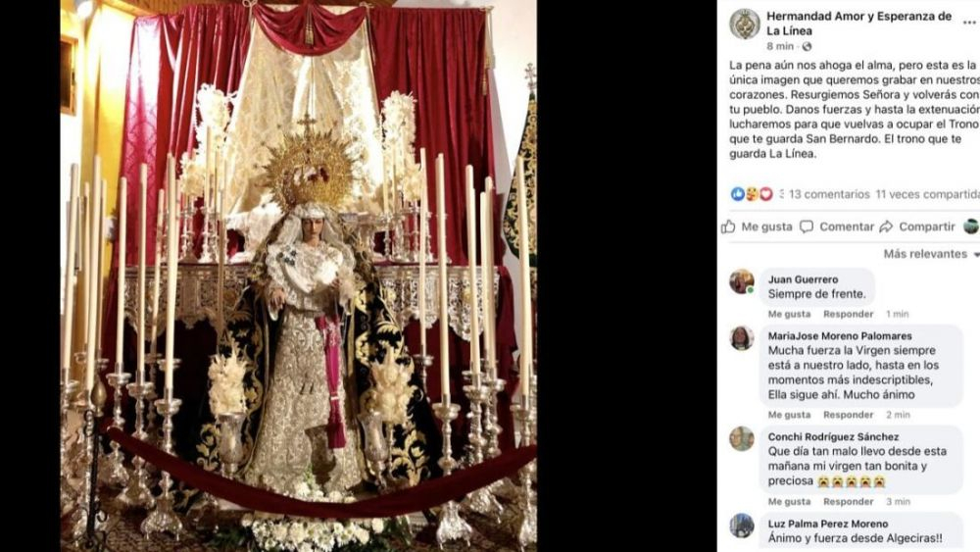Open the 13 comentarios link

click(829, 194)
